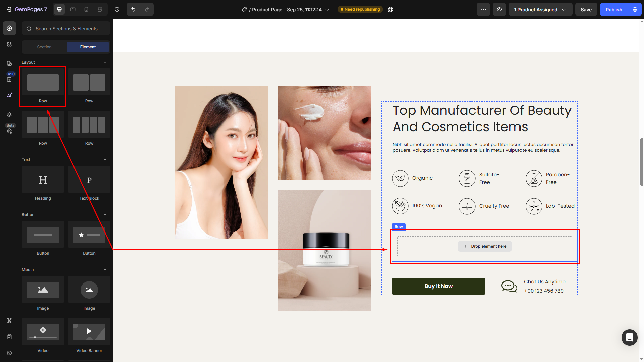This screenshot has width=644, height=362.
Task: Open version history clock icon
Action: pos(117,9)
